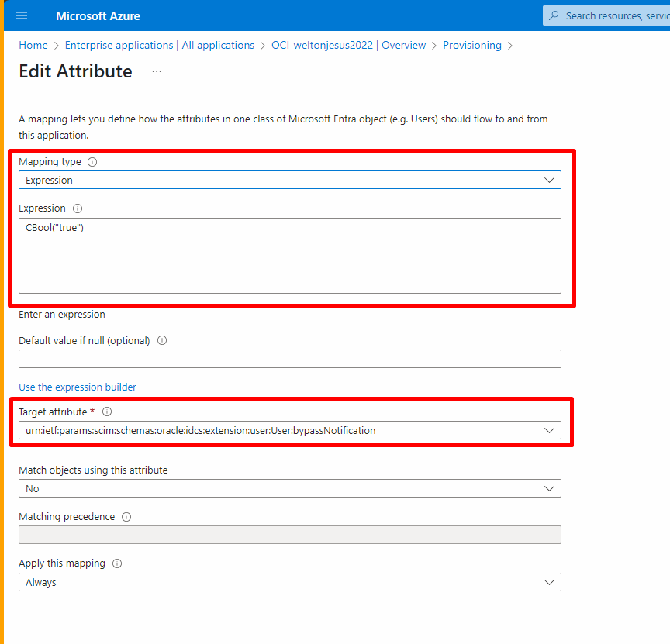
Task: Click the Target attribute info icon
Action: pos(107,412)
